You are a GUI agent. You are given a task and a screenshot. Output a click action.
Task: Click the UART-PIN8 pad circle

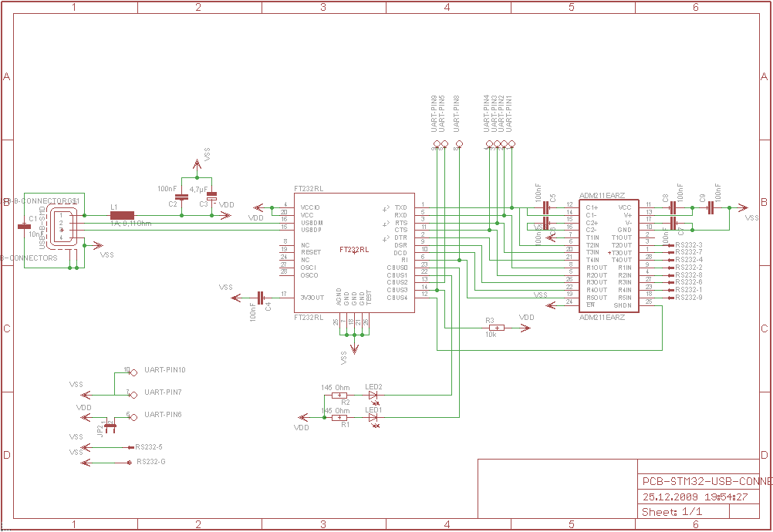point(460,144)
